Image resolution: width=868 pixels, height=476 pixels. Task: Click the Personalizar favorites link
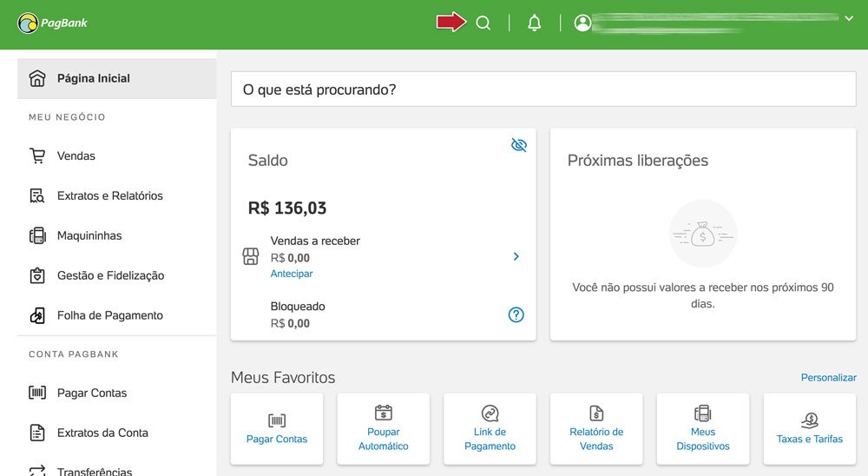[828, 377]
